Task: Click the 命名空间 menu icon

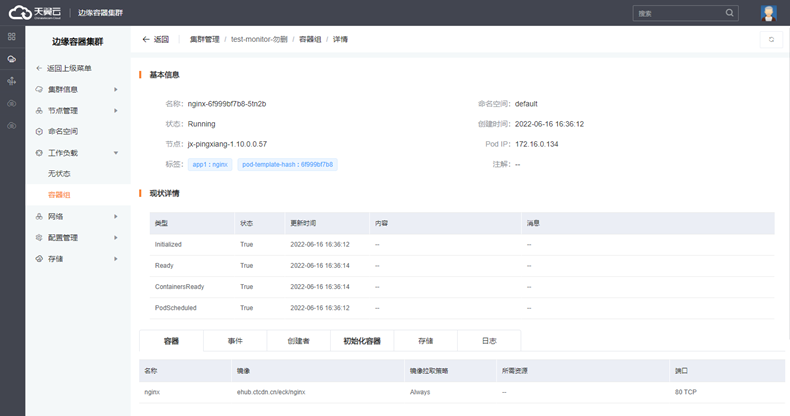Action: coord(39,131)
